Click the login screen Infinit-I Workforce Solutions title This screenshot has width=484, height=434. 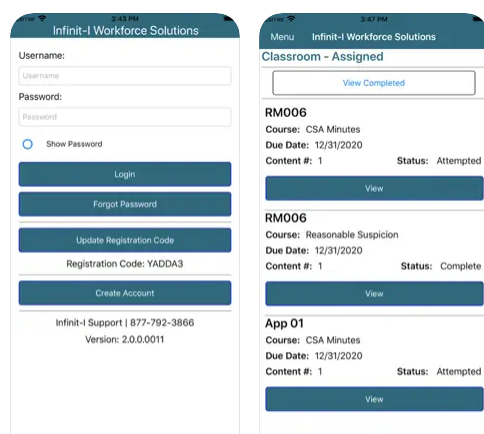pyautogui.click(x=126, y=31)
